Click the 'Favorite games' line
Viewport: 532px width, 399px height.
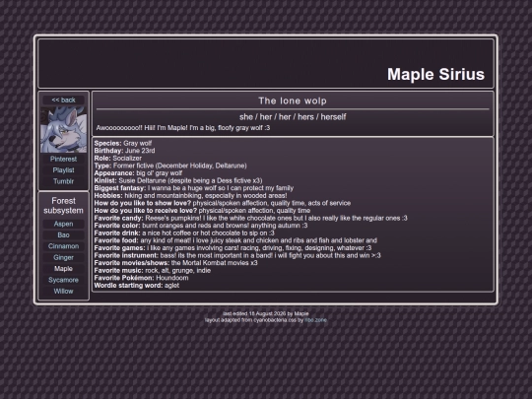pyautogui.click(x=233, y=247)
